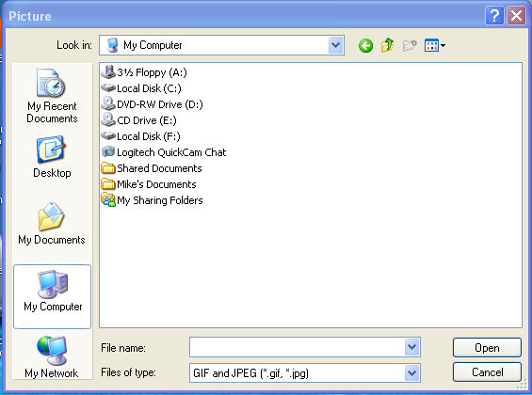Viewport: 532px width, 395px height.
Task: Go up one folder level
Action: 387,45
